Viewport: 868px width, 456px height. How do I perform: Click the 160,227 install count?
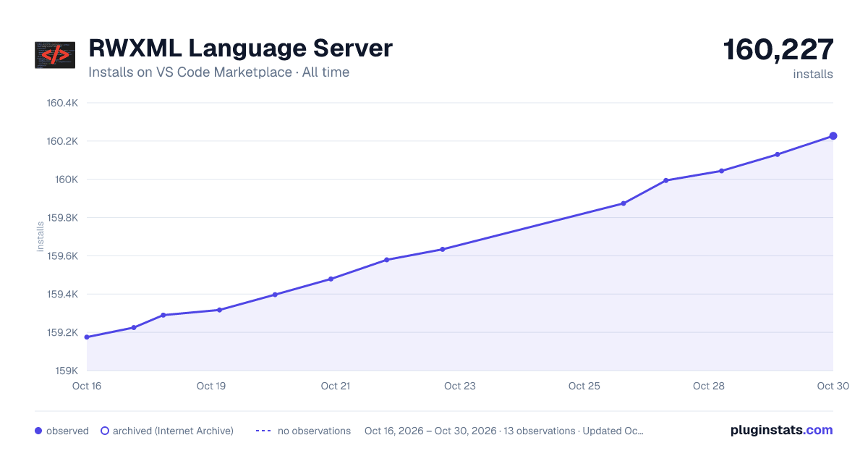tap(778, 50)
